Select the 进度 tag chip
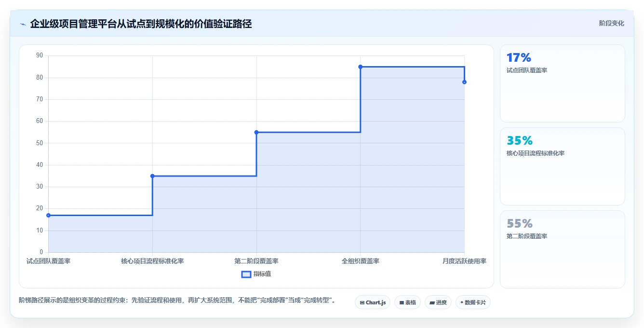Viewport: 644px width, 328px height. (x=438, y=302)
